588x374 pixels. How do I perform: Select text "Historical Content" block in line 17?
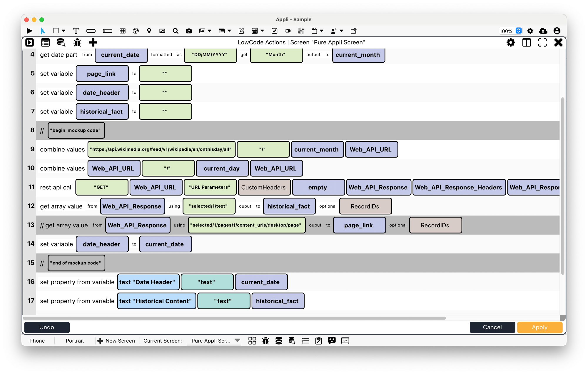point(156,301)
